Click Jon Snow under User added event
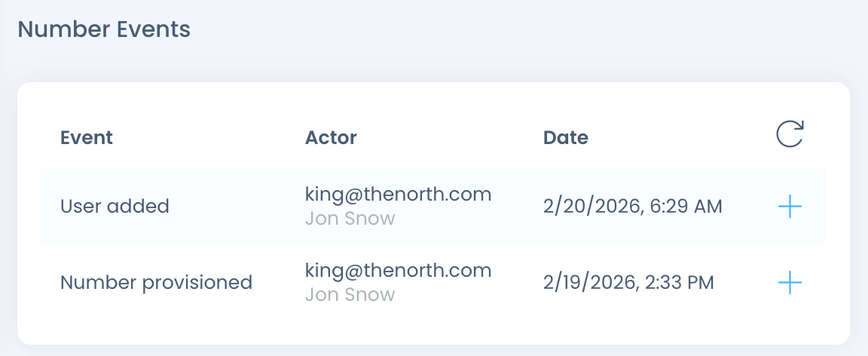Screen dimensions: 868x356 pyautogui.click(x=350, y=219)
